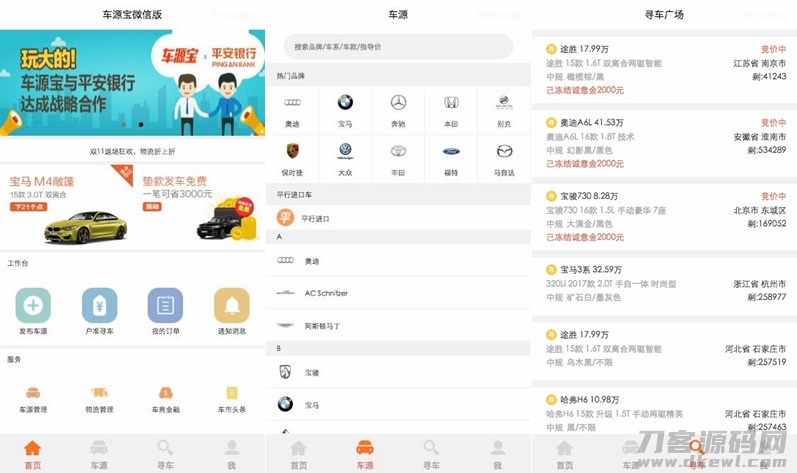This screenshot has width=797, height=473.
Task: Pick the 保时捷 brand logo
Action: coord(292,151)
